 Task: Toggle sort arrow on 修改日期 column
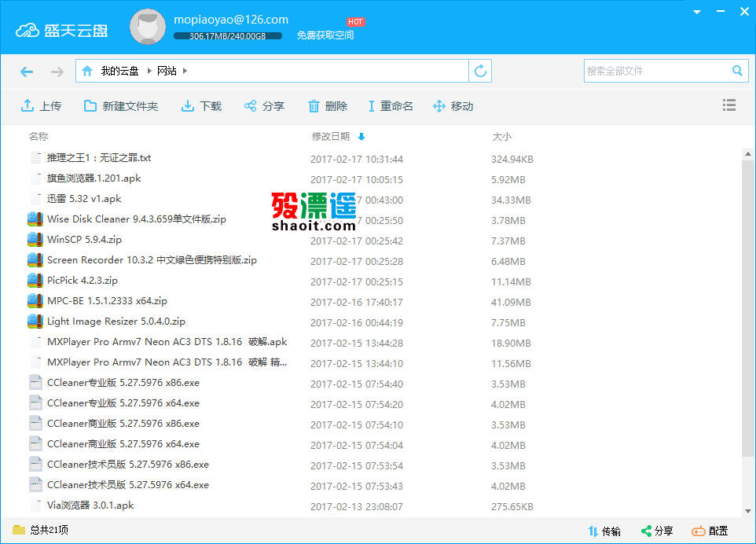pyautogui.click(x=361, y=137)
